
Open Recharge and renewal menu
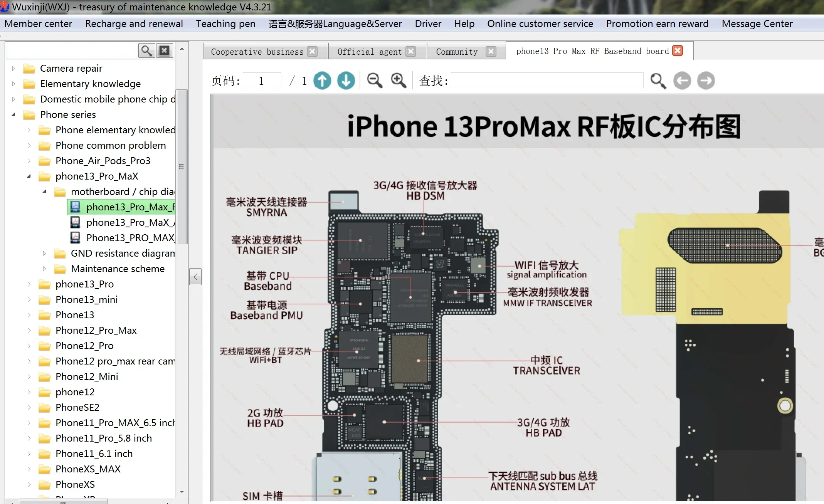coord(134,24)
